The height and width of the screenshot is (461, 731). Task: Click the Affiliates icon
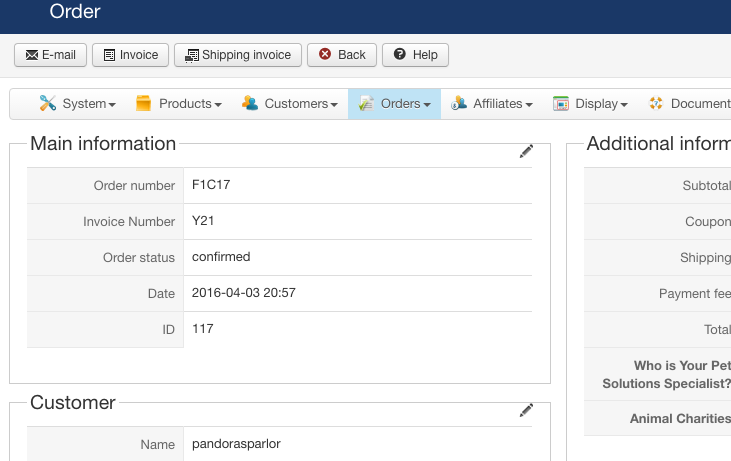click(459, 104)
